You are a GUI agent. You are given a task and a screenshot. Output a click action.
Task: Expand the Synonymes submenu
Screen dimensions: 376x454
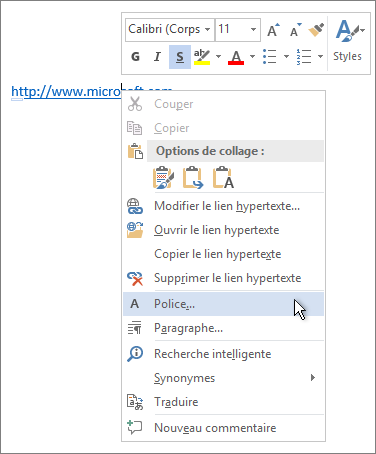(223, 378)
